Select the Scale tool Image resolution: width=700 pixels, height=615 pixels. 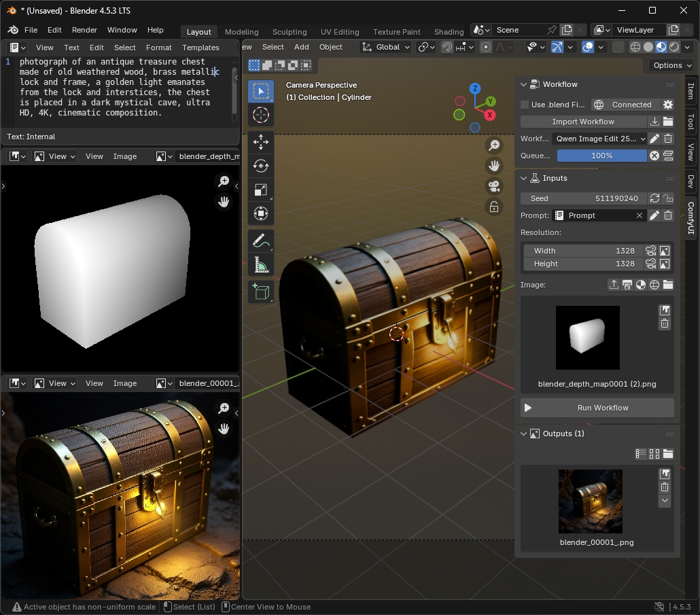point(261,190)
